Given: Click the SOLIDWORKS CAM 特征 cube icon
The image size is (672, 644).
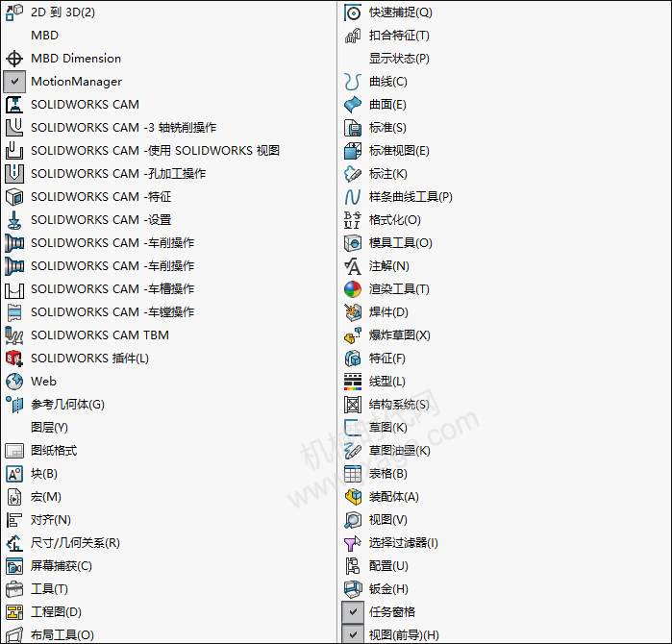Looking at the screenshot, I should click(14, 197).
